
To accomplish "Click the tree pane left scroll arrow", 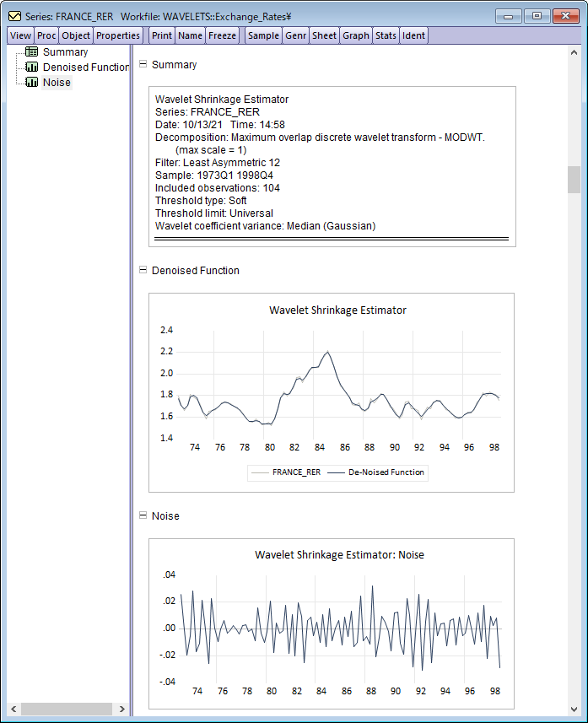I will [13, 709].
